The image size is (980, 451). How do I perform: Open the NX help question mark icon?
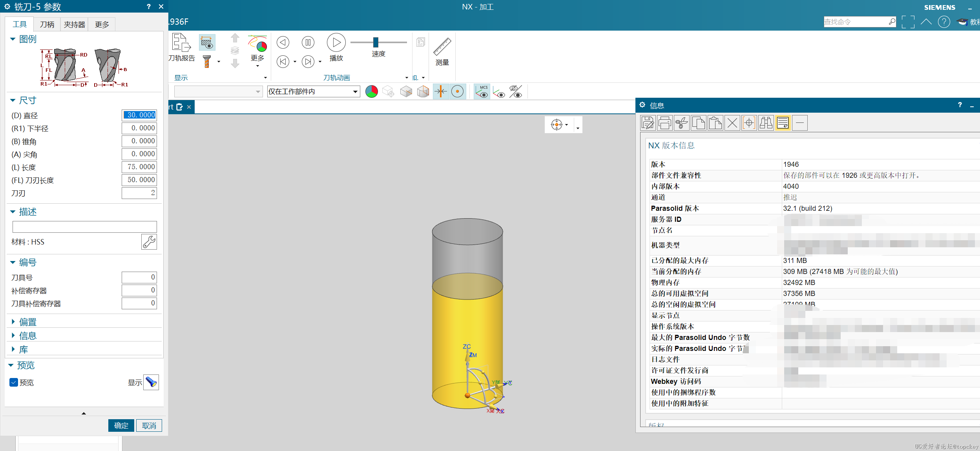944,22
